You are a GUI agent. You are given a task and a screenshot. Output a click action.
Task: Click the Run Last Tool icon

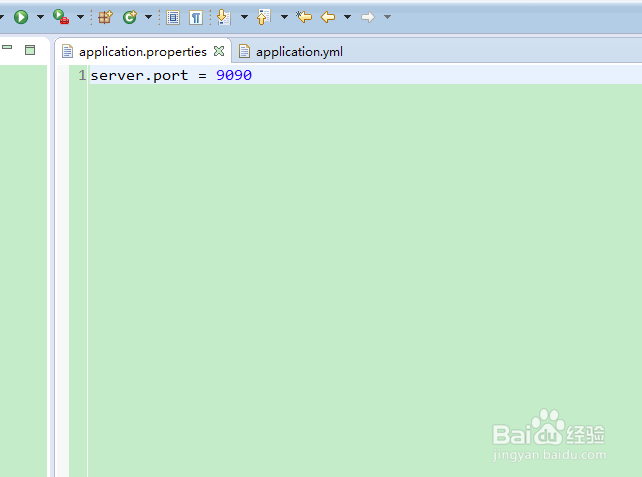tap(61, 17)
